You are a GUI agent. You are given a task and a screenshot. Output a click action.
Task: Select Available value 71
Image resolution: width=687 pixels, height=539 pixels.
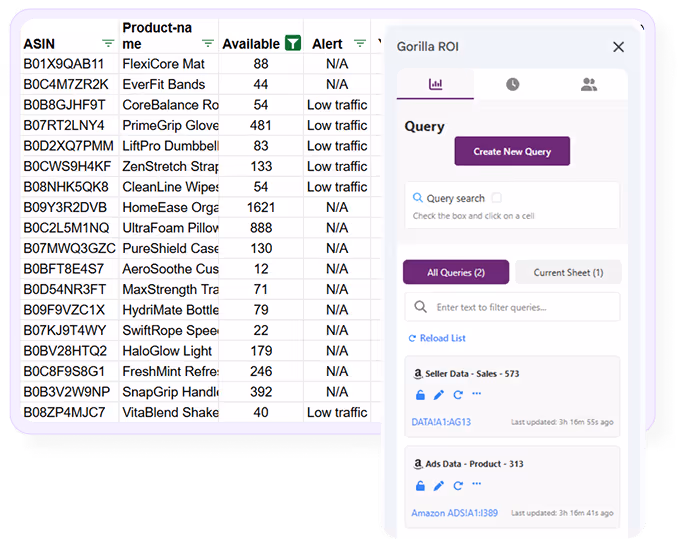261,290
